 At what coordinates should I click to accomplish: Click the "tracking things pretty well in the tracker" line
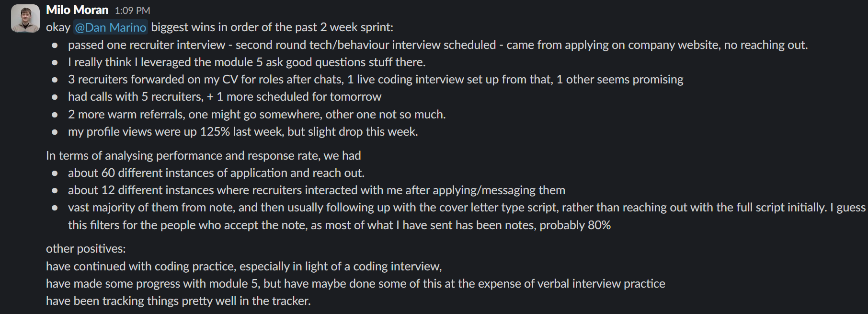[178, 301]
